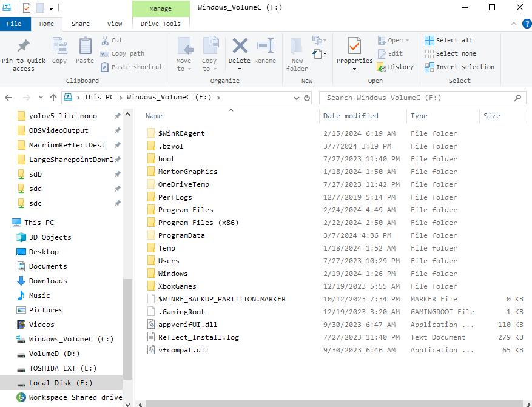Expand chevron after Windows_VolumeC (F:) in path

tap(218, 98)
